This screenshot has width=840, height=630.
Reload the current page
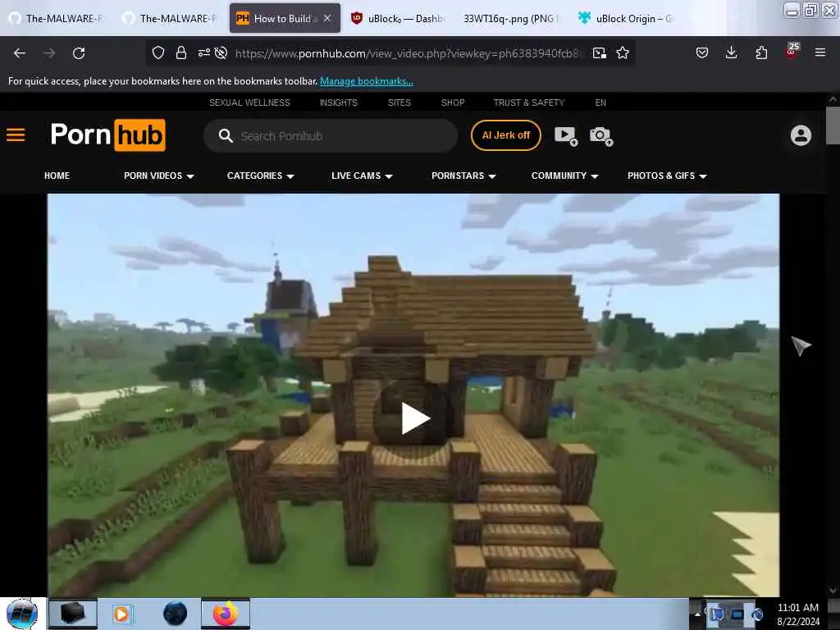click(79, 53)
